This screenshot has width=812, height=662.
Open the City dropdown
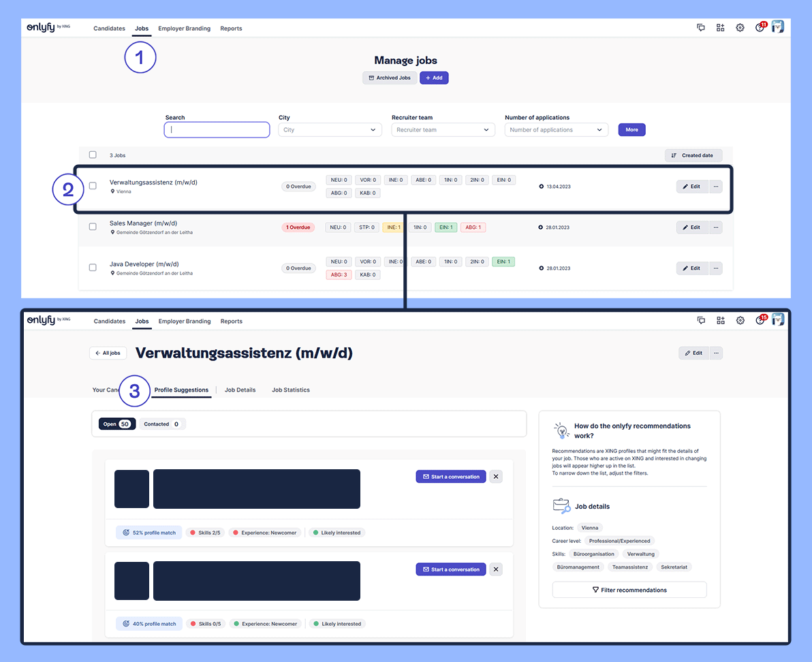tap(330, 129)
